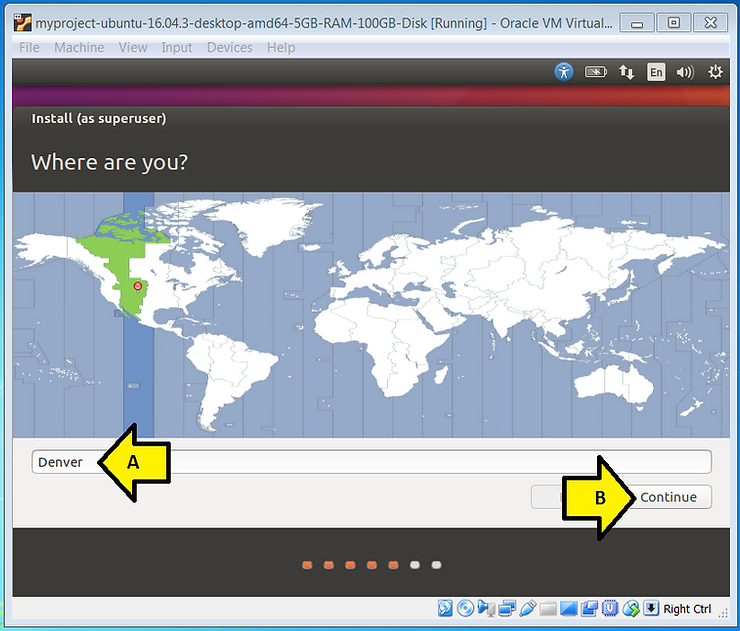Open the En keyboard layout menu
Screen dimensions: 740x631
(656, 72)
